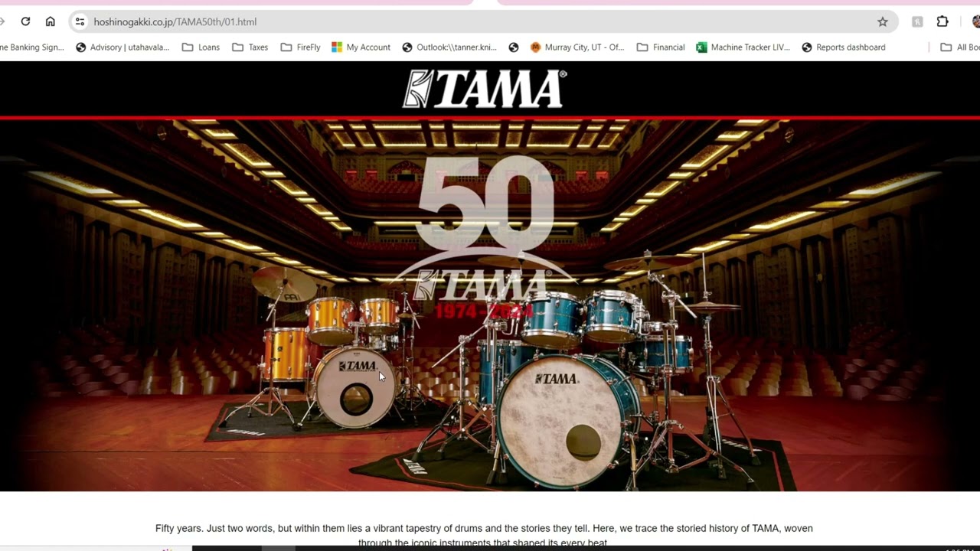Click the address bar URL field

(482, 21)
